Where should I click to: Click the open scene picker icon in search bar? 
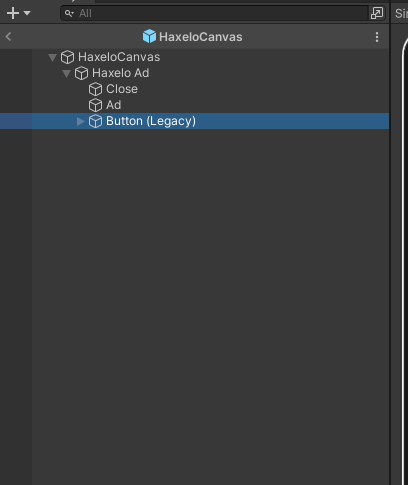(x=377, y=13)
